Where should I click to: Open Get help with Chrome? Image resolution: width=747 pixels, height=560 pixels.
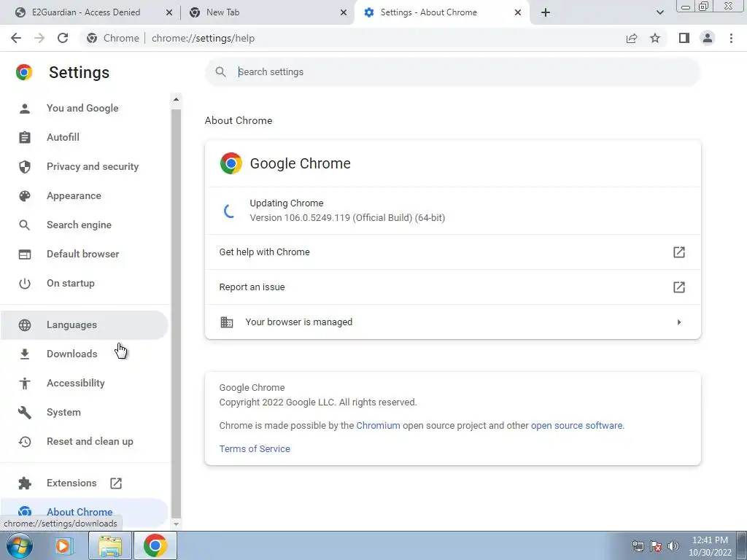tap(452, 252)
